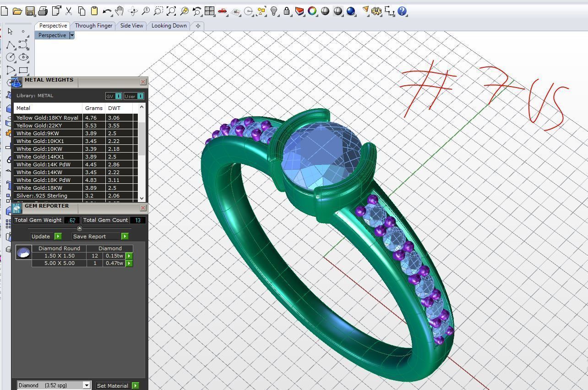Select the Circle tool in the sidebar
588x390 pixels.
(x=10, y=57)
